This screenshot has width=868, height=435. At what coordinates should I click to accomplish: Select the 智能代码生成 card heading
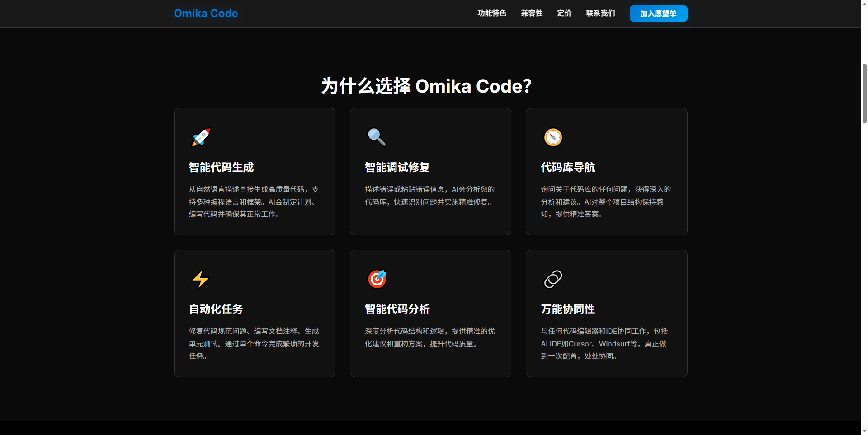pos(221,168)
